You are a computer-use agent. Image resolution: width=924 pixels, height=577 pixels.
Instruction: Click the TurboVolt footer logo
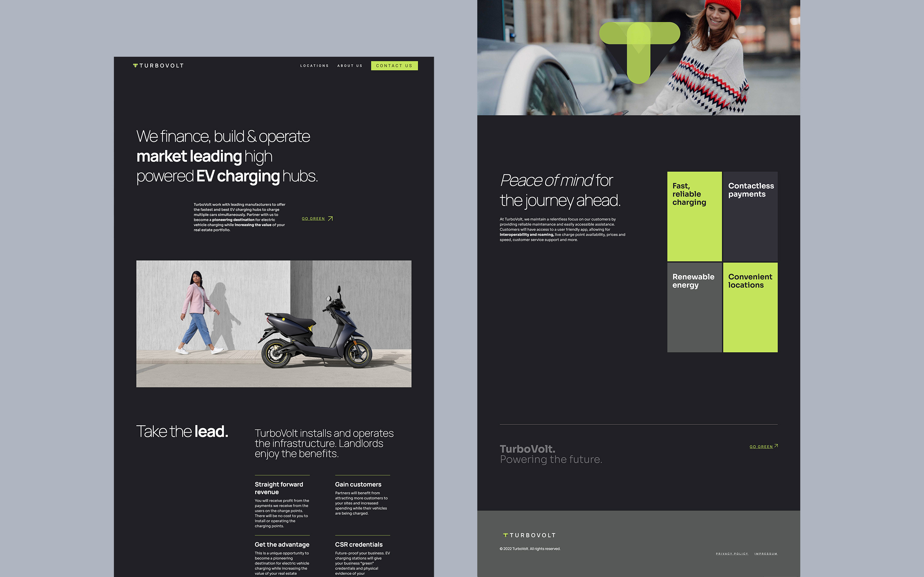point(529,535)
